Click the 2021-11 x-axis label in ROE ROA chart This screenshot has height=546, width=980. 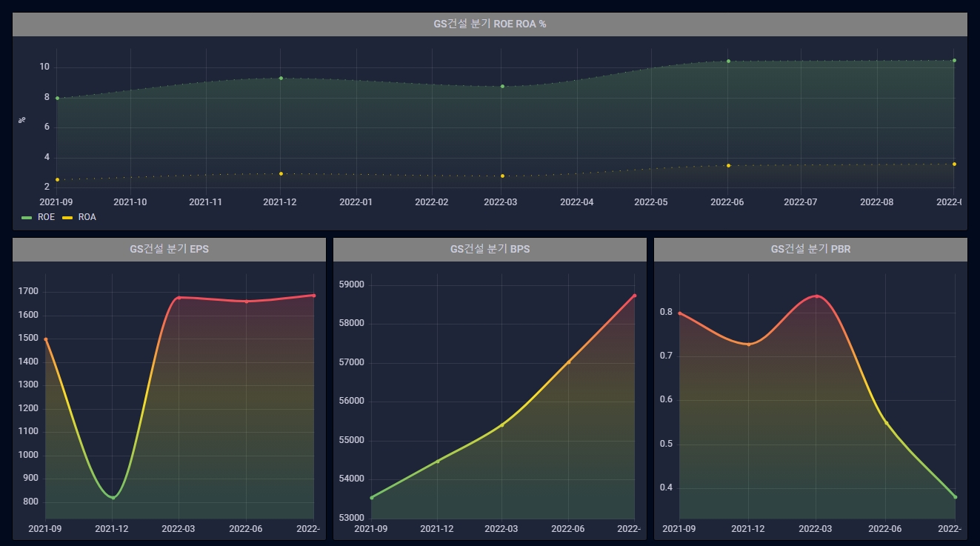pyautogui.click(x=206, y=202)
